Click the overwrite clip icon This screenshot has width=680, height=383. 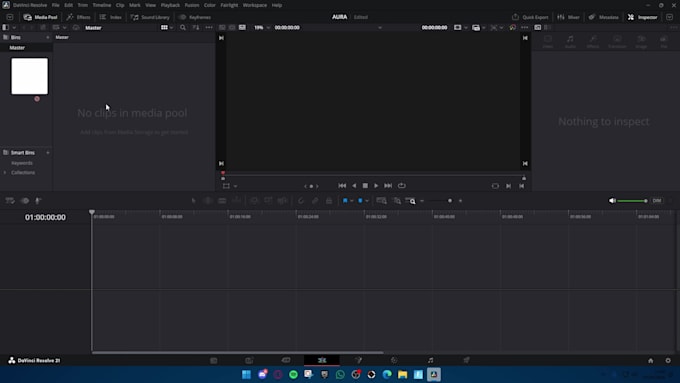(x=268, y=200)
